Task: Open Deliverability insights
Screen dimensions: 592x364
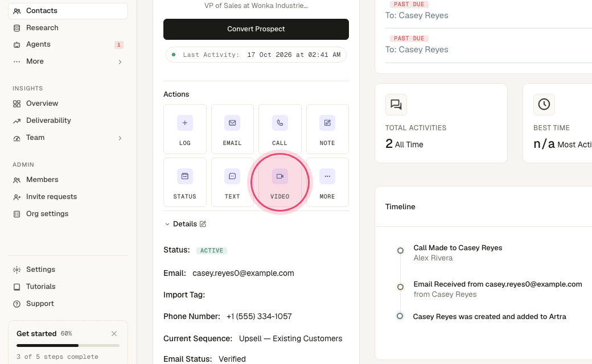Action: click(x=68, y=121)
